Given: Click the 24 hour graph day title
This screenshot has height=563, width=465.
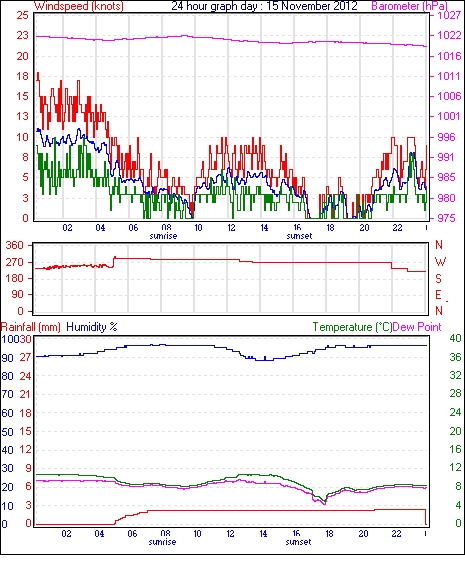Looking at the screenshot, I should click(x=264, y=6).
